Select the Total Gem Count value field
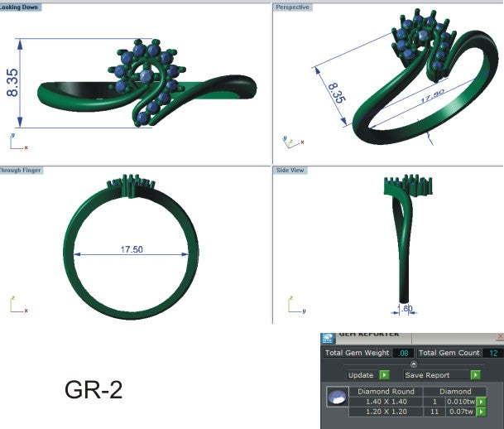This screenshot has height=429, width=504. 492,353
